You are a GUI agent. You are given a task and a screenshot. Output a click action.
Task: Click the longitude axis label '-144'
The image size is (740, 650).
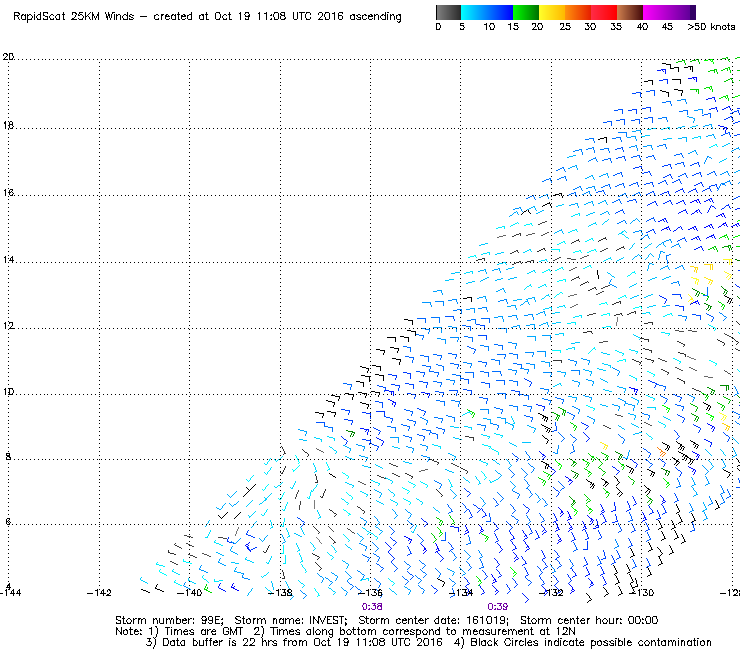click(10, 592)
